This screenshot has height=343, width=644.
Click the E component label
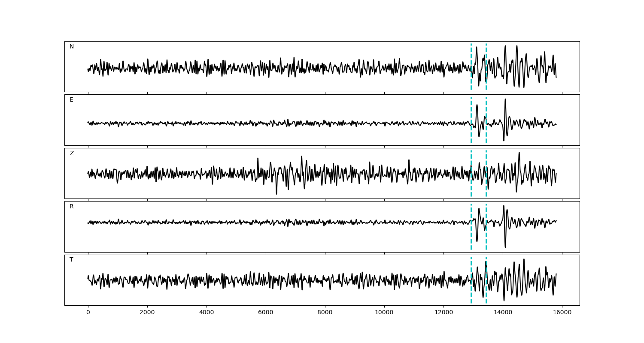[71, 100]
